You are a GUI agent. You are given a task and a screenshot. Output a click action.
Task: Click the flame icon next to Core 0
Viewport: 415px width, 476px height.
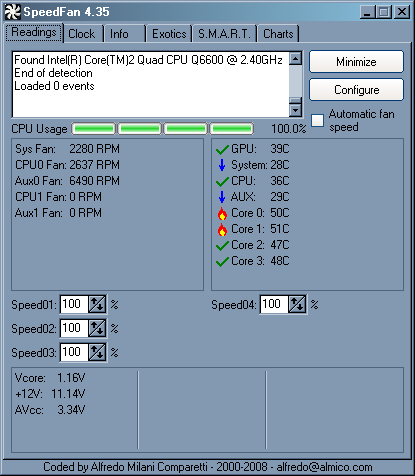(x=222, y=213)
